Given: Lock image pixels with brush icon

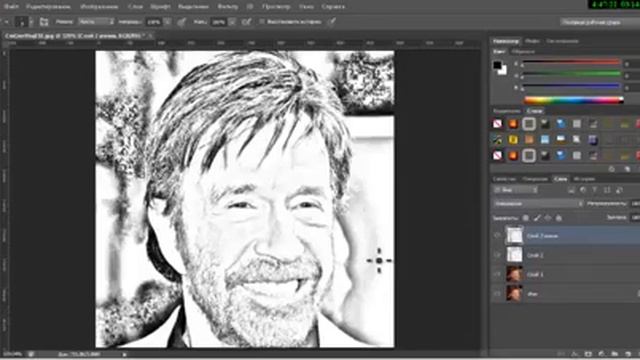Looking at the screenshot, I should click(537, 218).
